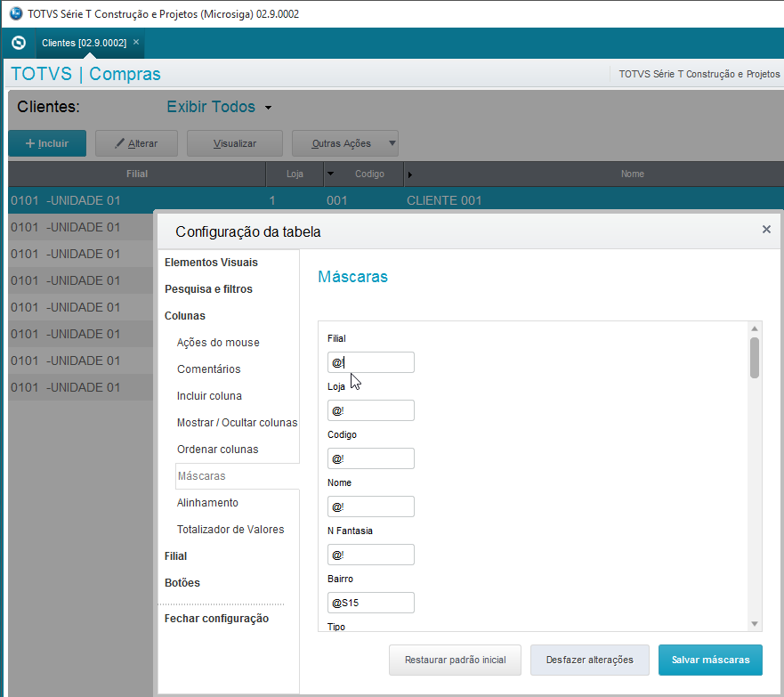Open Pesquisa e filtros section
The height and width of the screenshot is (697, 784).
coord(208,289)
